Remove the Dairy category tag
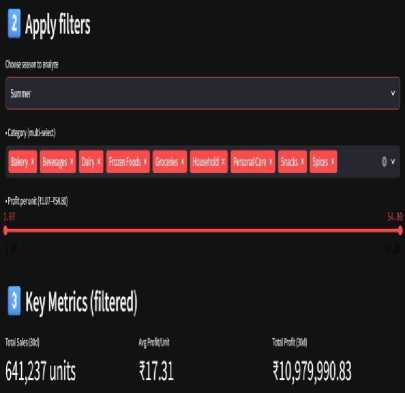405x393 pixels. coord(99,162)
